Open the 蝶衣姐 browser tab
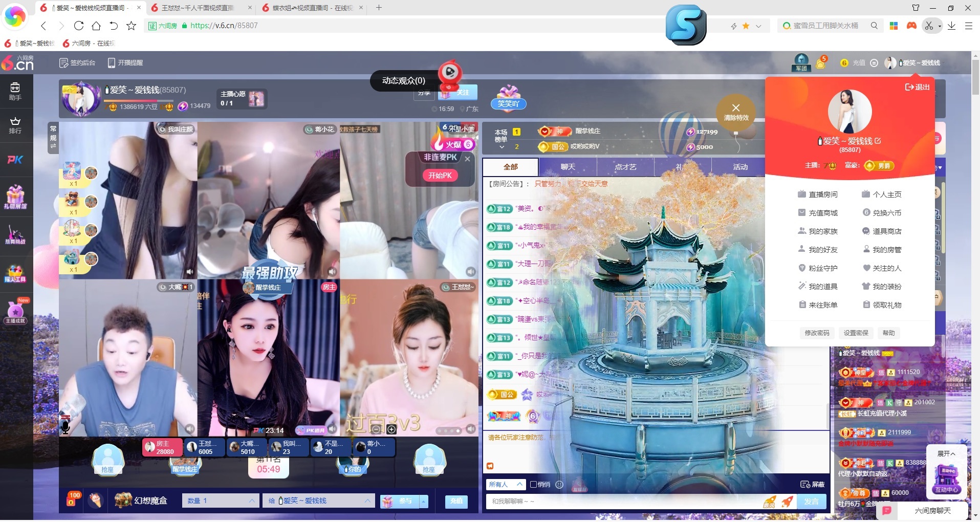 pos(313,8)
